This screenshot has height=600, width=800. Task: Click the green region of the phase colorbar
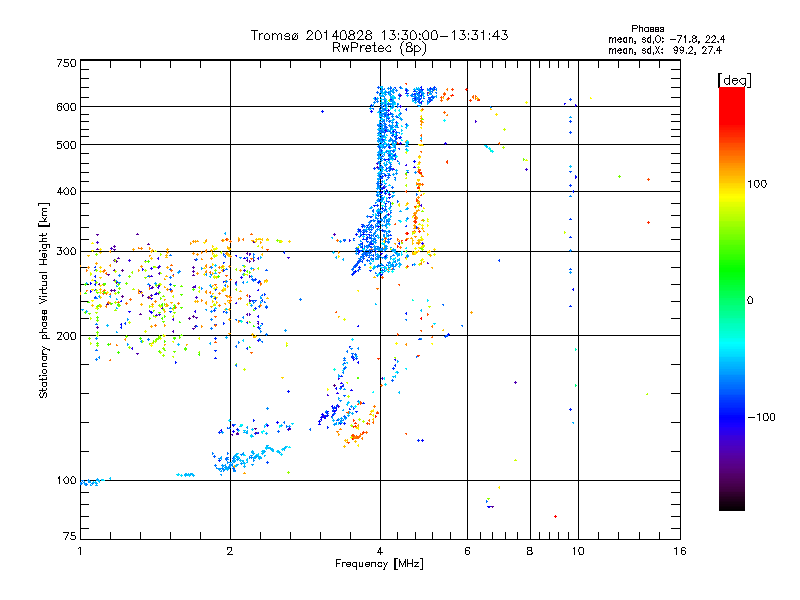tap(732, 268)
